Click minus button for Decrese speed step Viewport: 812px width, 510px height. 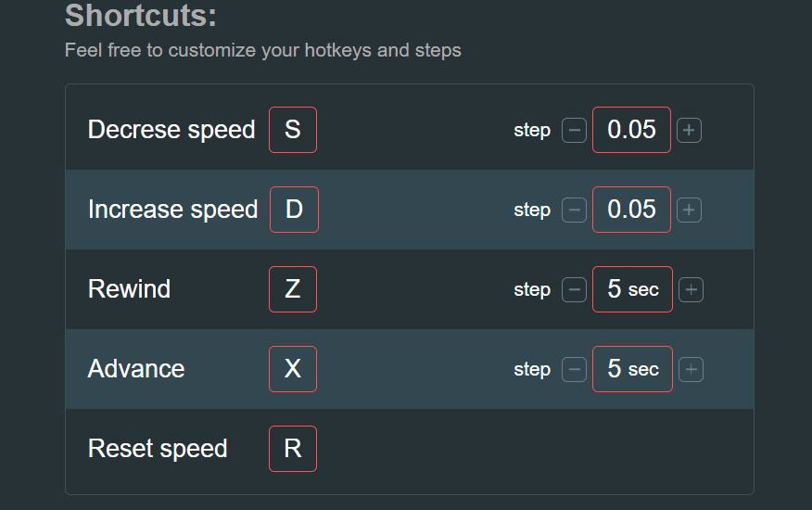coord(575,131)
